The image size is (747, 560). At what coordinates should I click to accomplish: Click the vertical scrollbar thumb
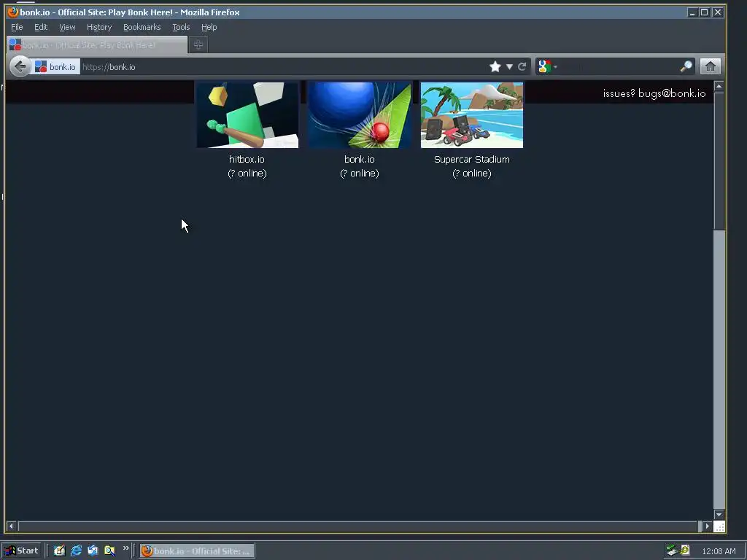click(x=719, y=161)
